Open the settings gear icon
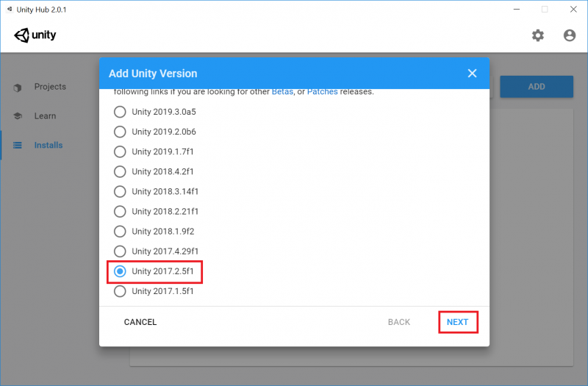The width and height of the screenshot is (588, 386). click(x=538, y=35)
